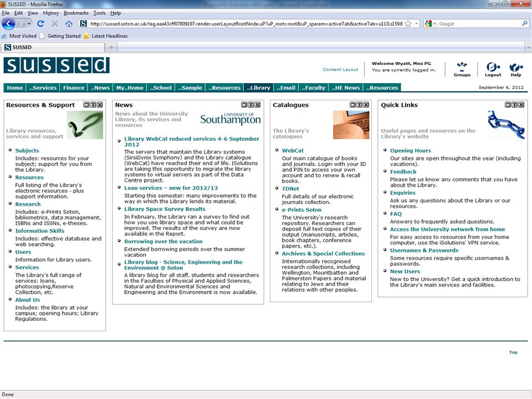Jump to Top link at page bottom
This screenshot has width=532, height=399.
pyautogui.click(x=513, y=352)
